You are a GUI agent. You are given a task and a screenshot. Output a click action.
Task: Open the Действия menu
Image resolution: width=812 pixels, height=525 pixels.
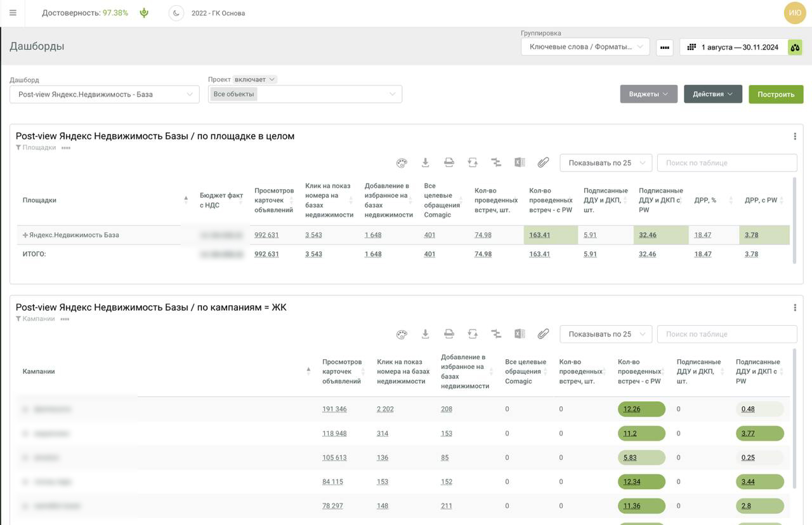pos(712,94)
